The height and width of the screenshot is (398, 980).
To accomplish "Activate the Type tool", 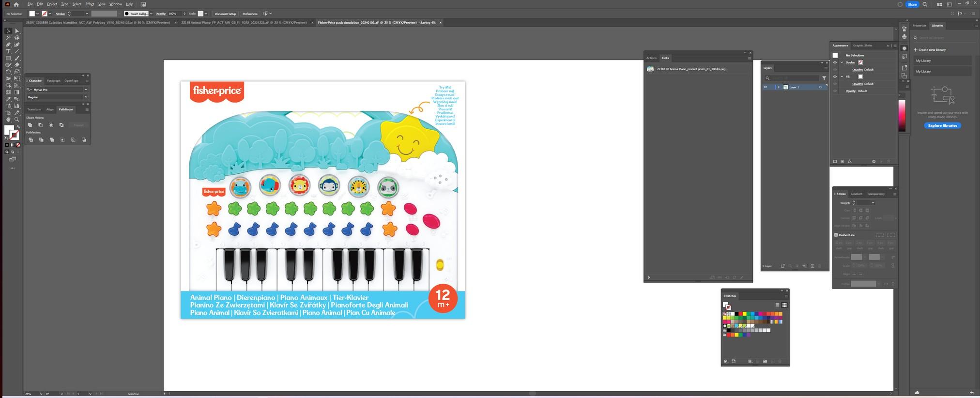I will tap(8, 51).
